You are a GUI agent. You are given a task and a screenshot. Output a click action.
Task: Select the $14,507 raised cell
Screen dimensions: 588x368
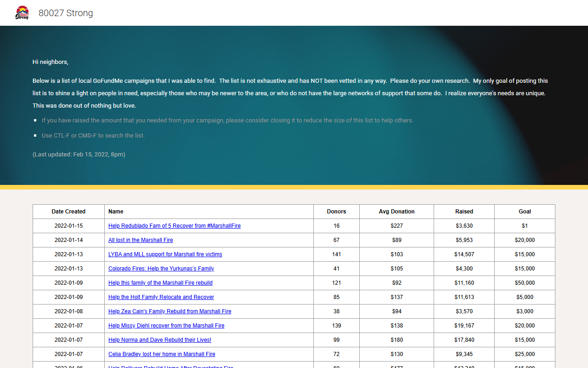click(464, 254)
